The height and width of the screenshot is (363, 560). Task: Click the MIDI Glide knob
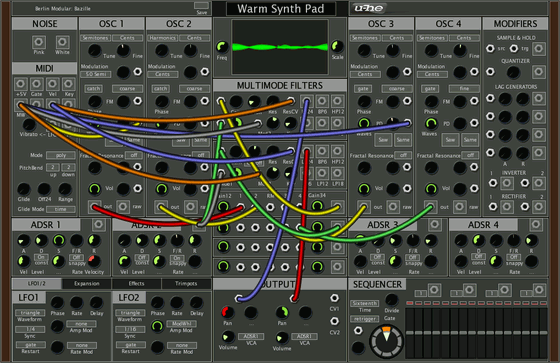24,189
